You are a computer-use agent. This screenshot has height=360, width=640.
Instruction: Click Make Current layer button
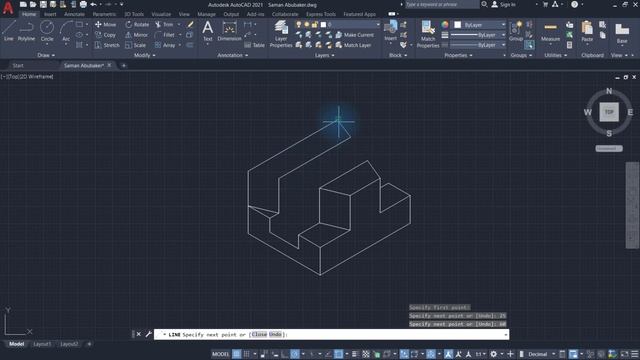click(354, 35)
